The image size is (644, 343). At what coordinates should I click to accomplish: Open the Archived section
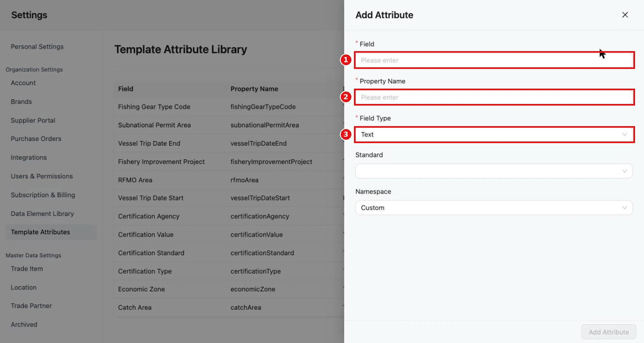(24, 325)
